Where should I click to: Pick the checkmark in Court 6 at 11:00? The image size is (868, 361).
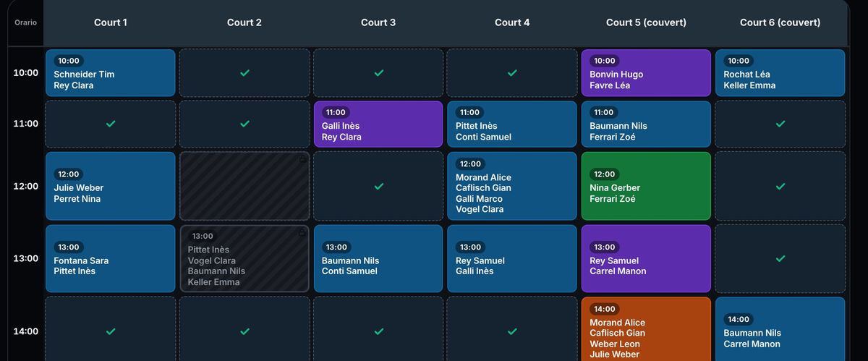coord(780,124)
